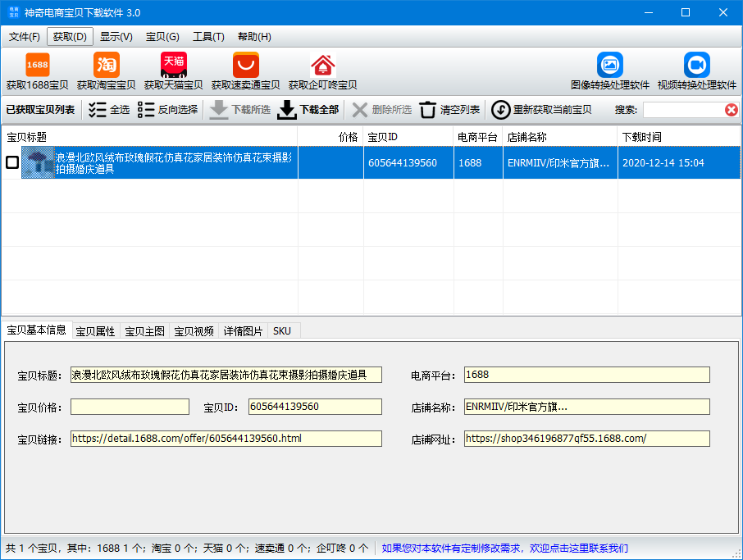Open the 图像转换处理软件 image converter
Viewport: 743px width, 560px height.
point(610,70)
